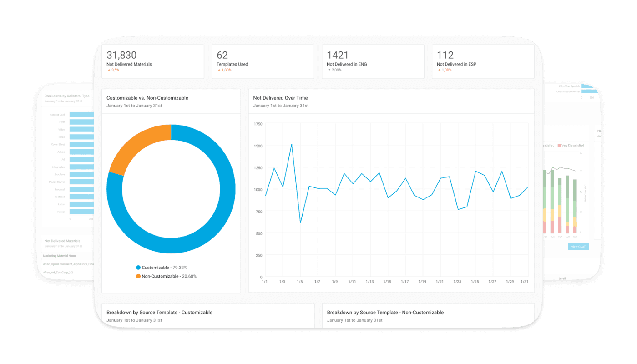Click the View GOAT button in background panel

tap(578, 247)
